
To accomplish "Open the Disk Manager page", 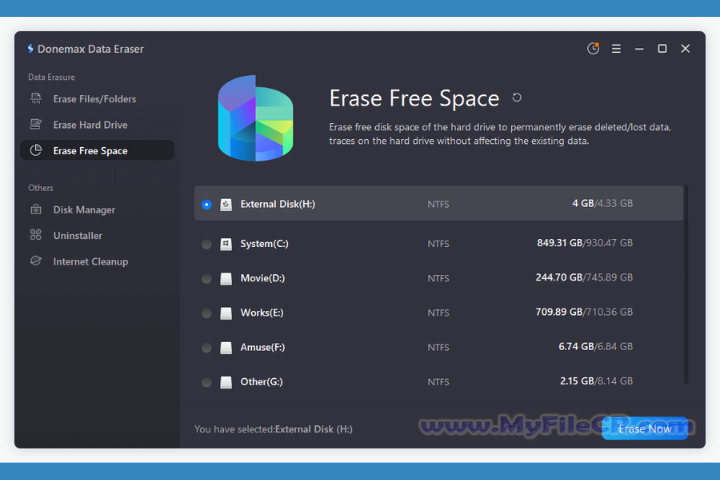I will 97,209.
